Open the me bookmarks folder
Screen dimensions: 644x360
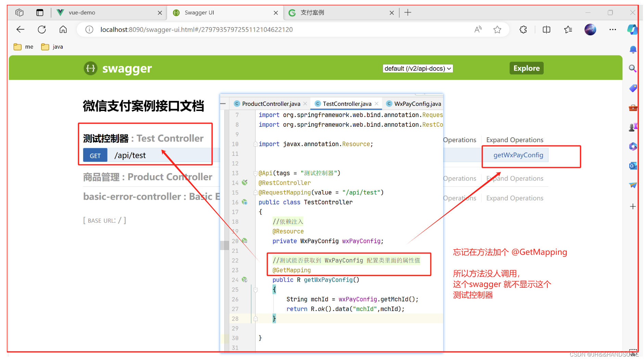click(24, 47)
